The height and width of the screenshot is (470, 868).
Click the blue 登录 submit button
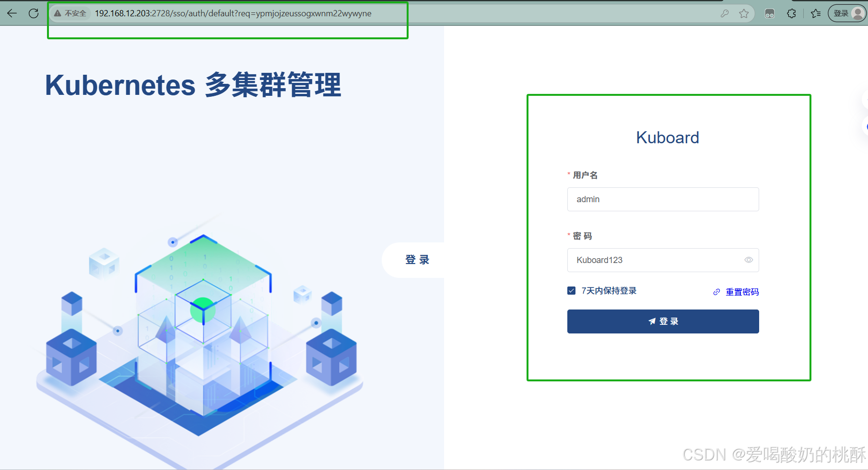coord(663,321)
